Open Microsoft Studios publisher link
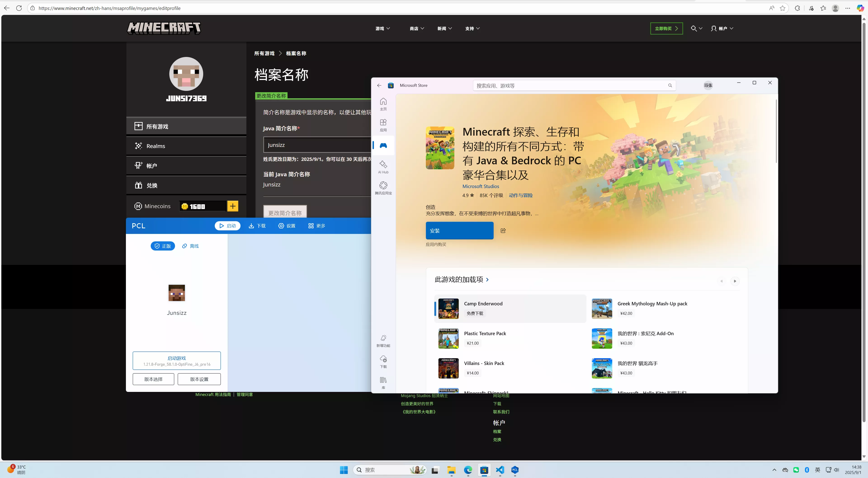Viewport: 868px width, 478px height. (481, 186)
